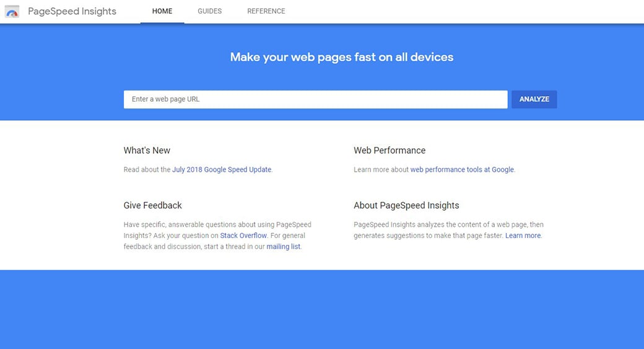Focus the 'Enter a web page URL' field
644x349 pixels.
point(315,99)
